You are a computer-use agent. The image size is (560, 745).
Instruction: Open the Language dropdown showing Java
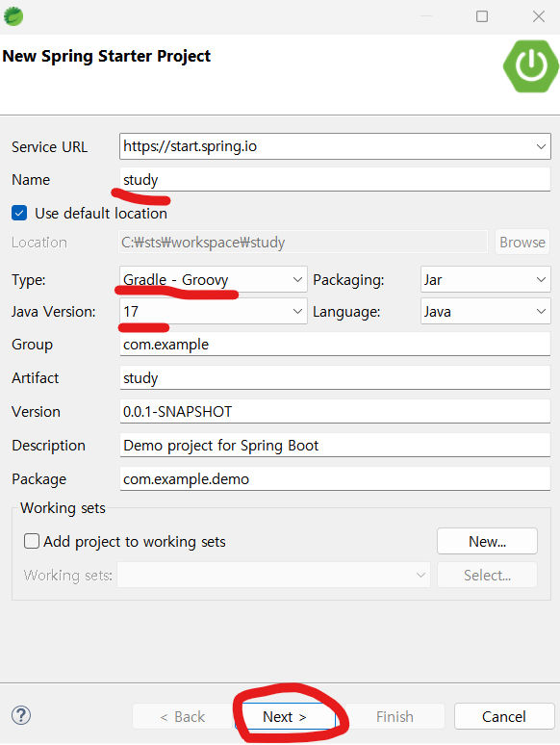(x=485, y=311)
